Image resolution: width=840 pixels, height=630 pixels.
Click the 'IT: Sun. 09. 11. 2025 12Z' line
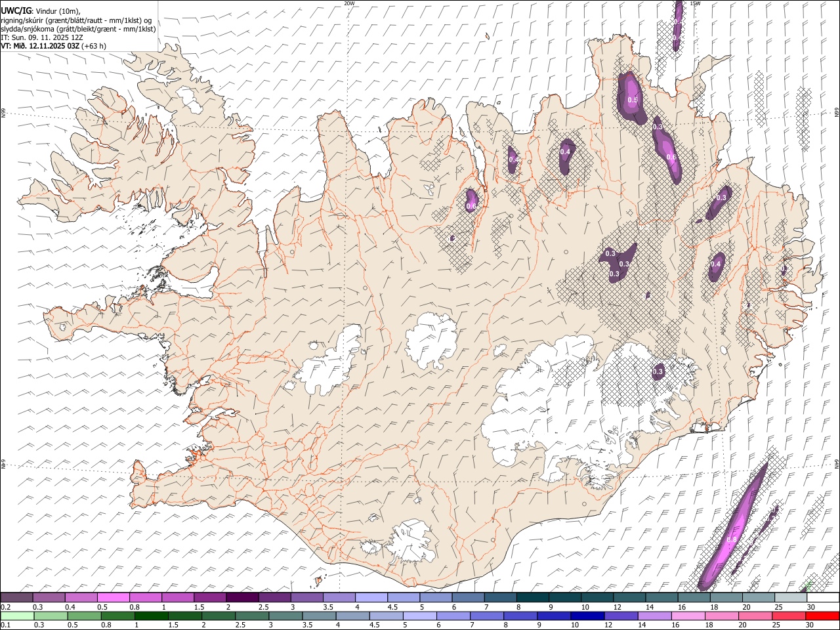[41, 37]
